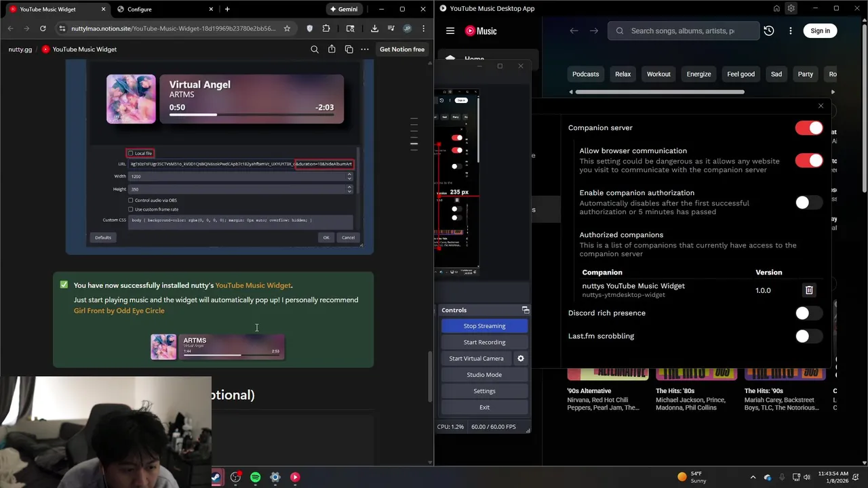
Task: Open YouTube Music history clock icon
Action: tap(769, 30)
